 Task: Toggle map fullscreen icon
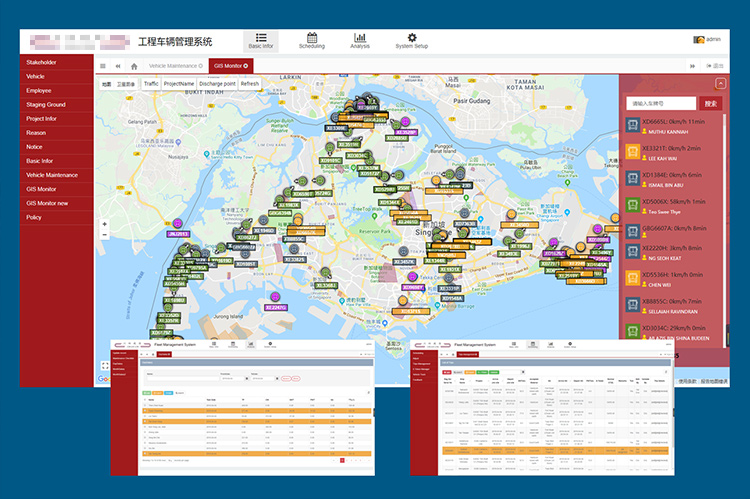coord(105,366)
